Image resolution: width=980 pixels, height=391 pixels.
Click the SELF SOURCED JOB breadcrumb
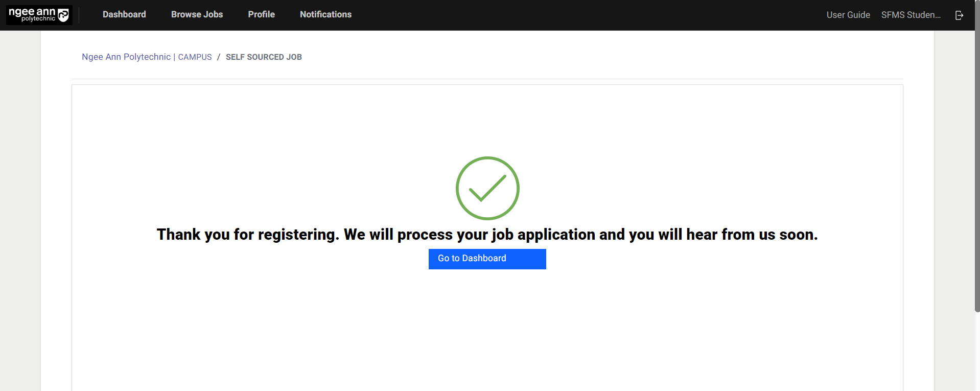(264, 57)
